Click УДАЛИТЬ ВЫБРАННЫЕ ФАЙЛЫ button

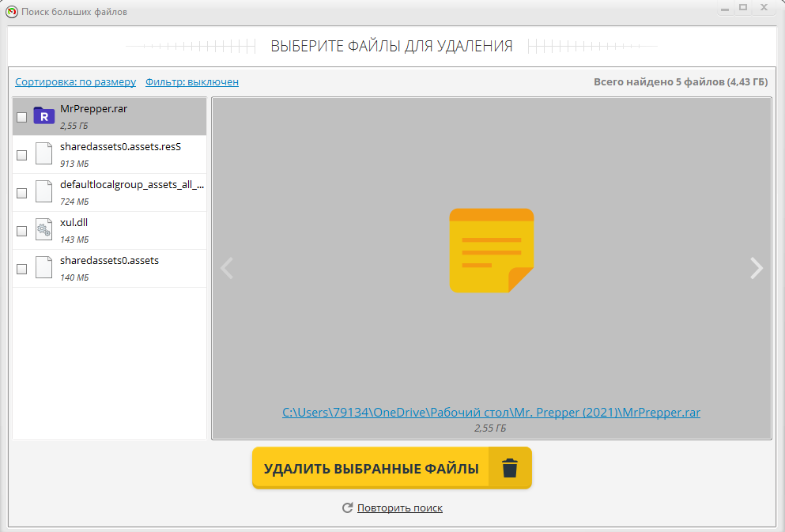pyautogui.click(x=392, y=468)
